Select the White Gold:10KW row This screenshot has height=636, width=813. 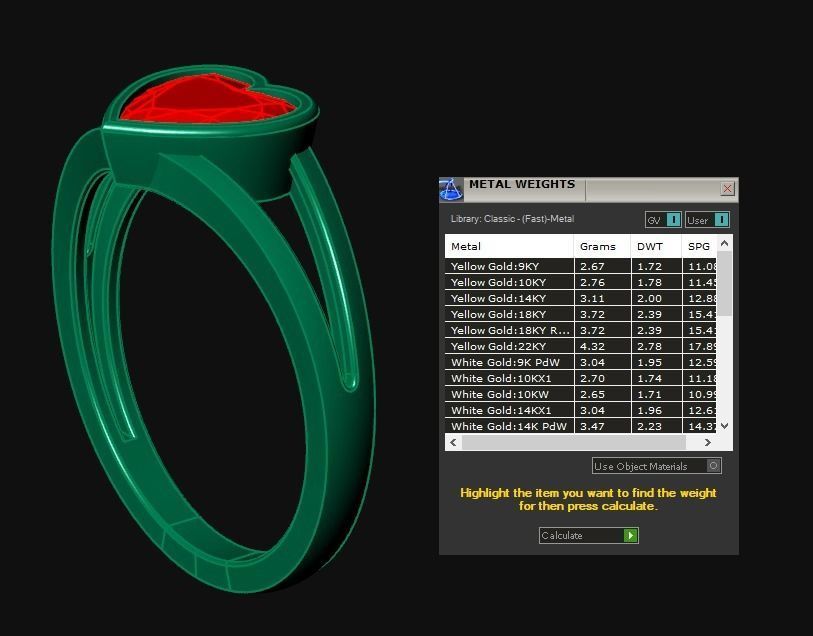pyautogui.click(x=581, y=394)
